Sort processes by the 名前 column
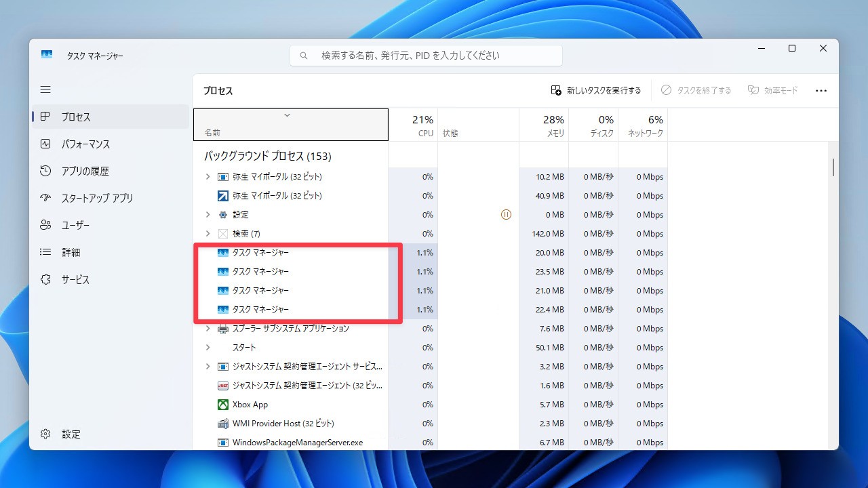Viewport: 868px width, 488px height. click(291, 125)
